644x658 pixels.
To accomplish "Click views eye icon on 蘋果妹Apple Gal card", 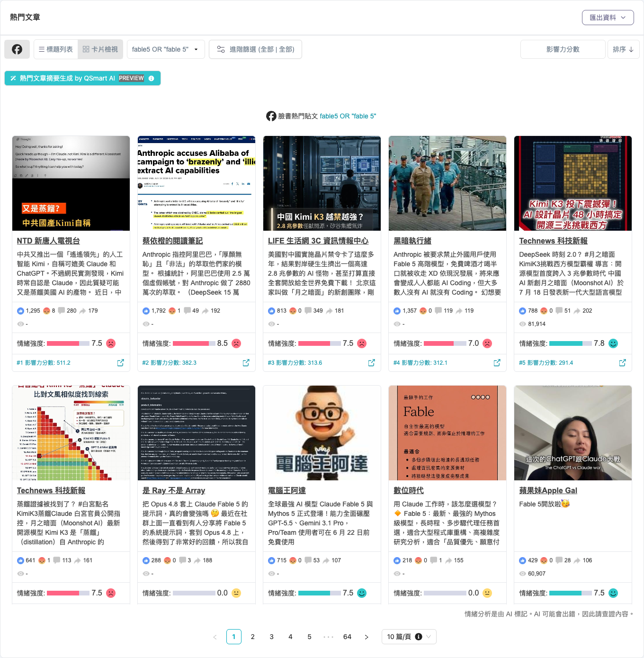I will [522, 574].
